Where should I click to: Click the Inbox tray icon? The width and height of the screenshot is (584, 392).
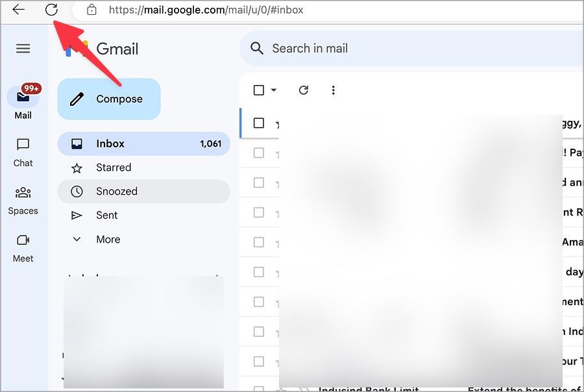pos(77,144)
